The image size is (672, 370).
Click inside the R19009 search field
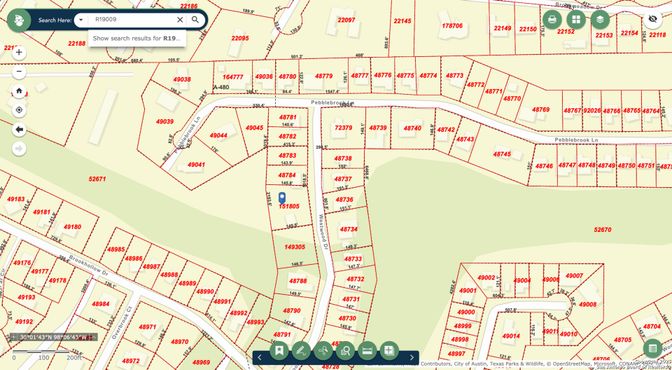pyautogui.click(x=132, y=20)
